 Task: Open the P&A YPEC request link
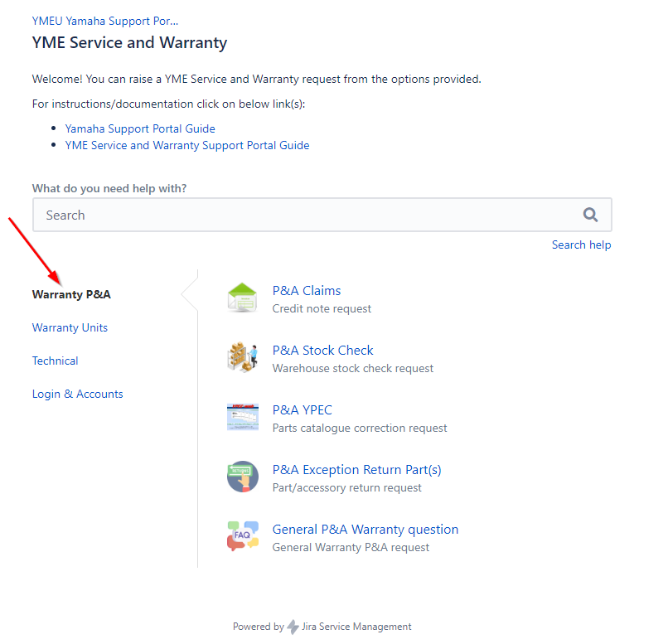coord(303,409)
